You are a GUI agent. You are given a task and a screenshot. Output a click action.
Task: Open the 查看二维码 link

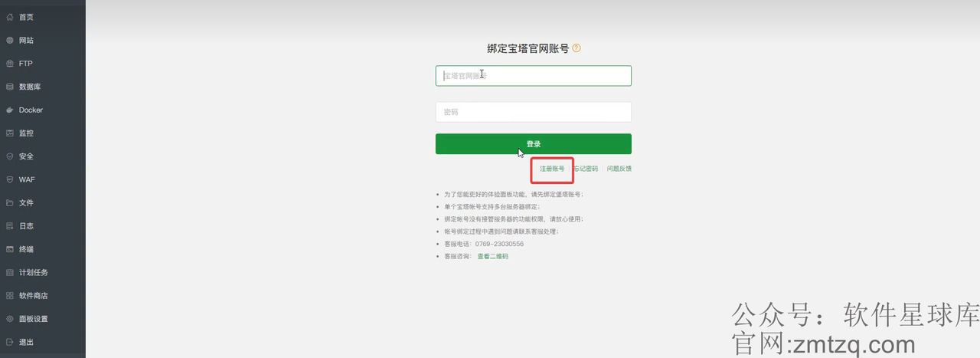click(x=493, y=256)
